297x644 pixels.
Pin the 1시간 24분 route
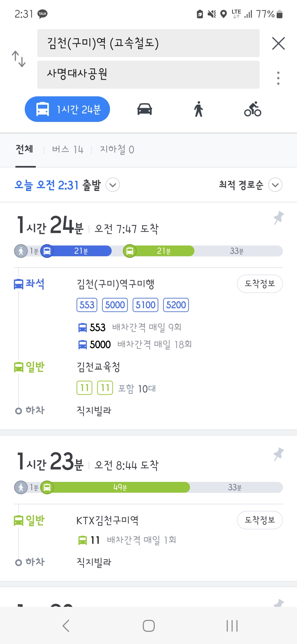click(278, 218)
